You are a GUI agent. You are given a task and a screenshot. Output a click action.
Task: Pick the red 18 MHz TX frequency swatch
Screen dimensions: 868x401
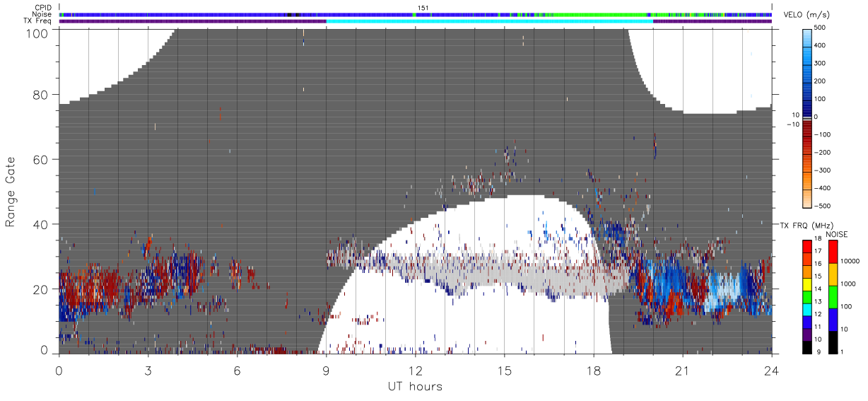pyautogui.click(x=807, y=246)
